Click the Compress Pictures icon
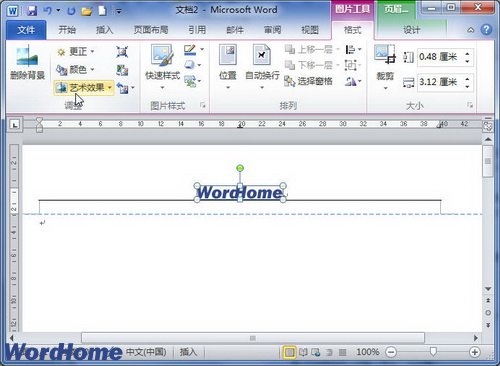The height and width of the screenshot is (366, 500). (122, 52)
